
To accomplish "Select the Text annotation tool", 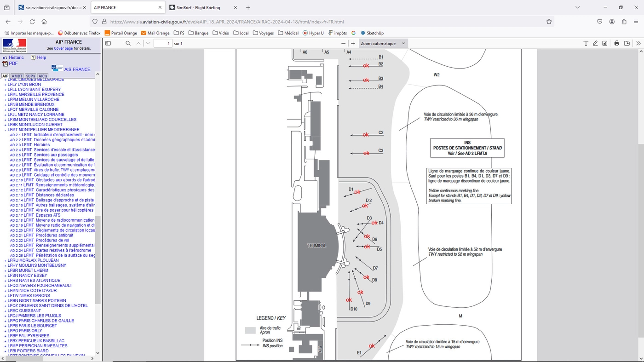I will pos(586,43).
